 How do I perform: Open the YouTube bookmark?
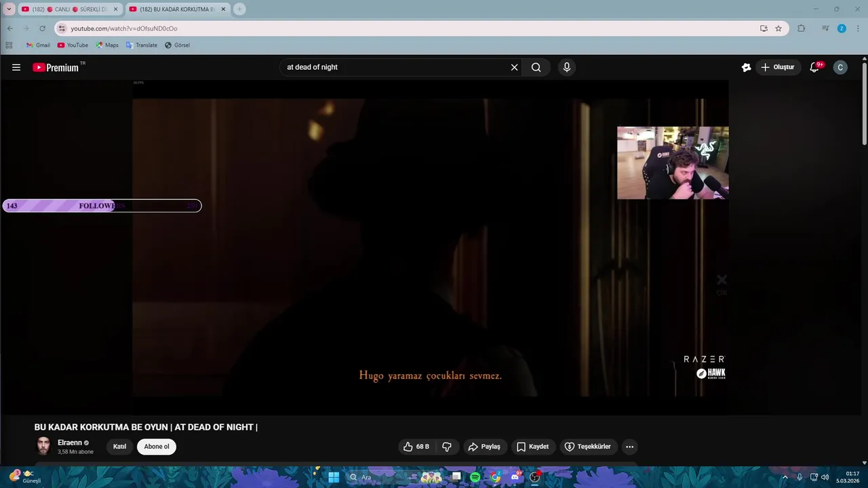coord(73,45)
